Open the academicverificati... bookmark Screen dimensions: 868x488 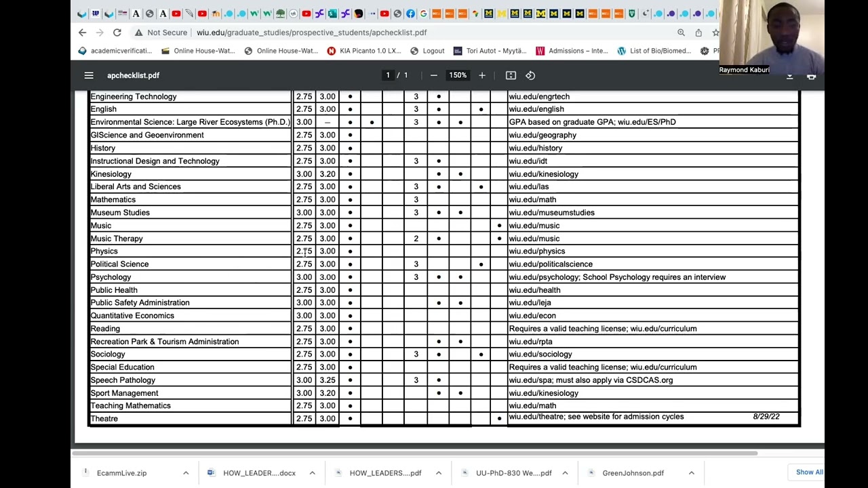point(115,51)
